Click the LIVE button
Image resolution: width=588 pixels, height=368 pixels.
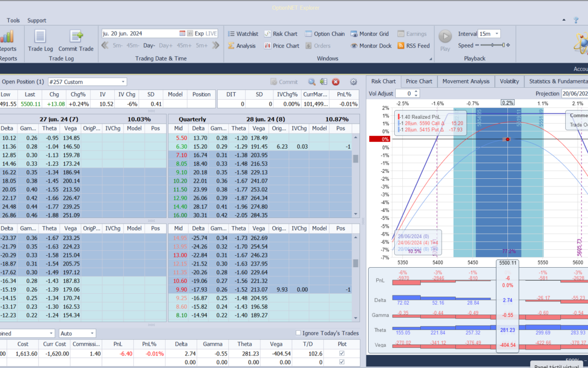pyautogui.click(x=211, y=33)
